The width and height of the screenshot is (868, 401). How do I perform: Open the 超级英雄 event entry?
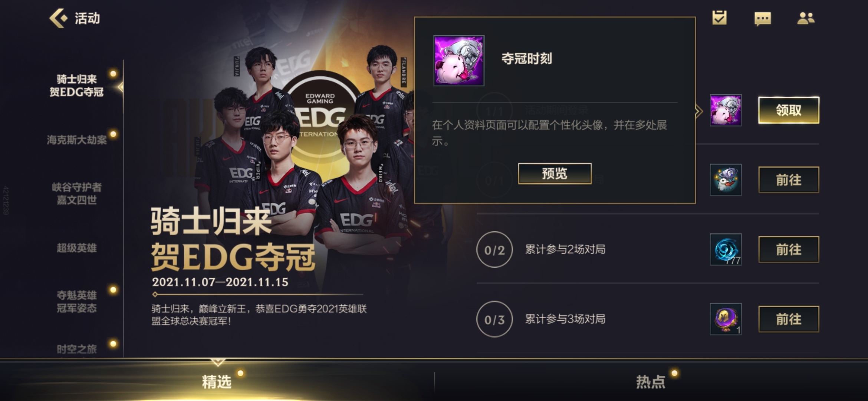tap(77, 248)
